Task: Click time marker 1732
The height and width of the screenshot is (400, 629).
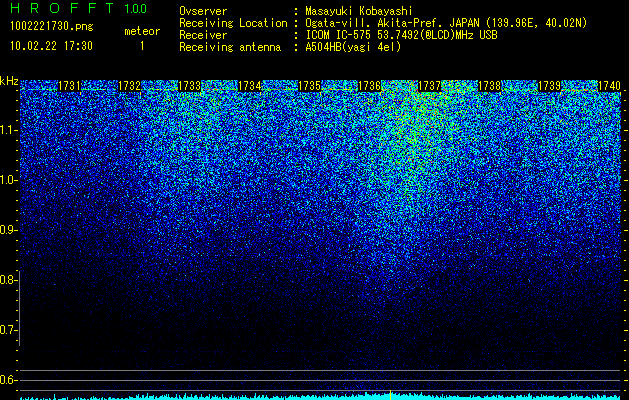Action: (130, 86)
